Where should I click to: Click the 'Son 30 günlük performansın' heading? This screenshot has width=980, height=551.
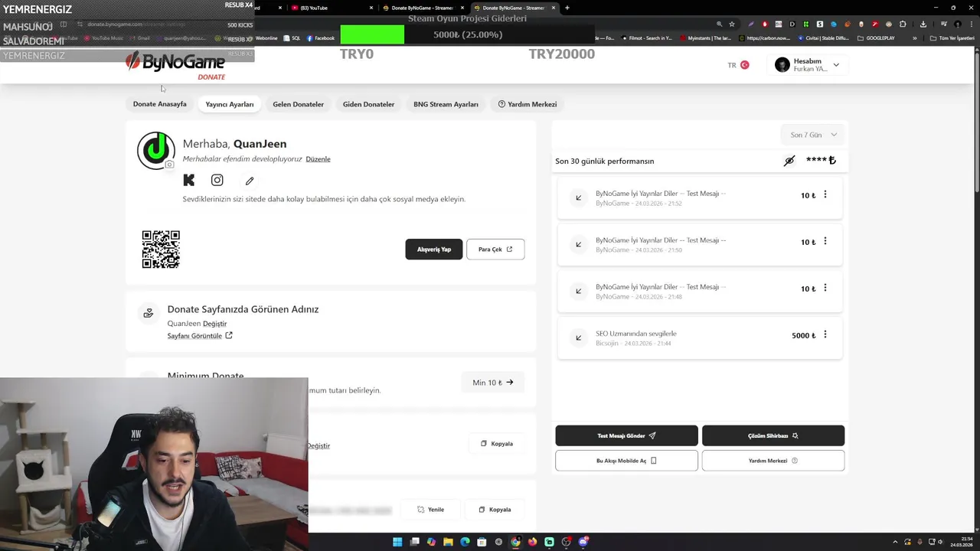coord(605,161)
